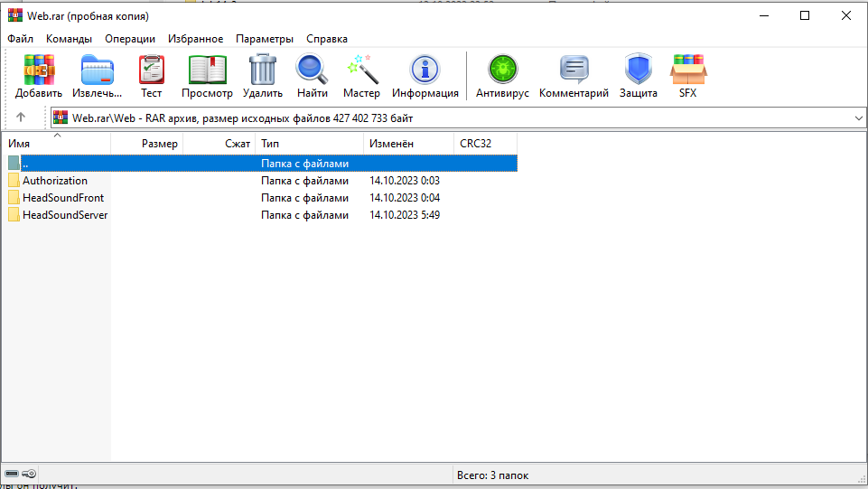
Task: Create an SFX self-extracting archive
Action: pyautogui.click(x=688, y=76)
